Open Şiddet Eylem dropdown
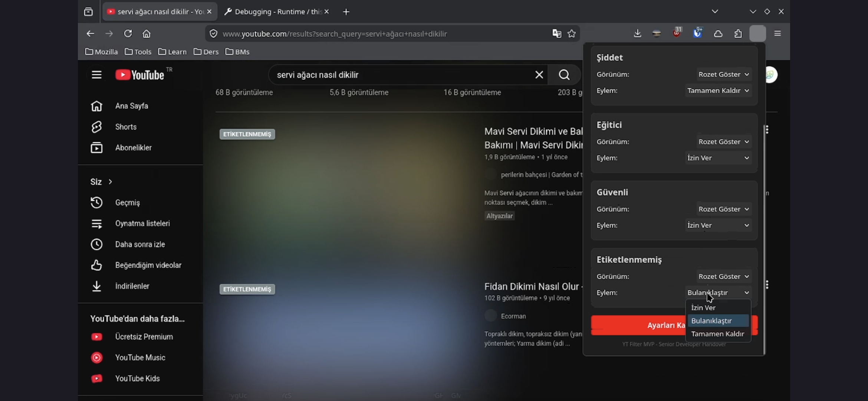868x401 pixels. pos(718,91)
